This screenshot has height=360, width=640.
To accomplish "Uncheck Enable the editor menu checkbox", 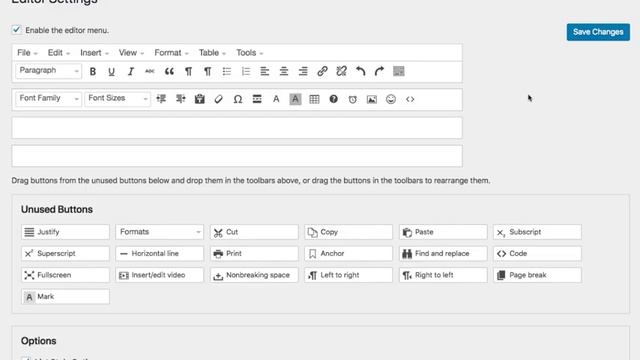I will tap(16, 30).
